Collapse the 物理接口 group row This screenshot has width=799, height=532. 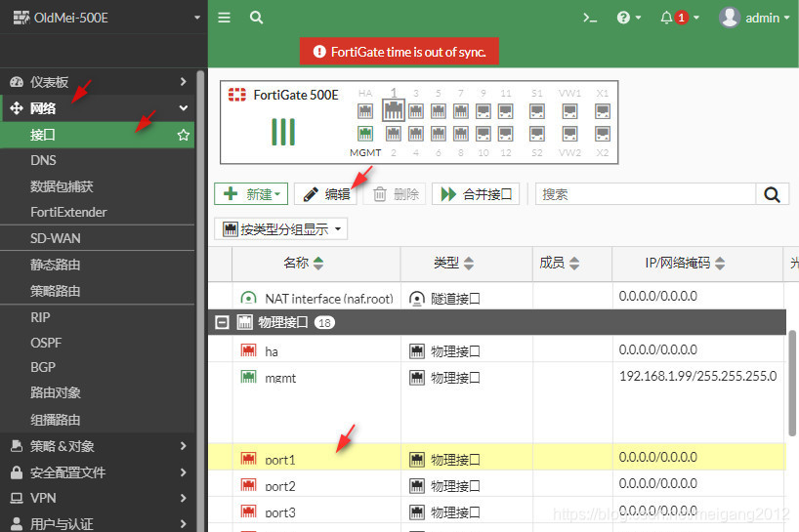(x=222, y=322)
